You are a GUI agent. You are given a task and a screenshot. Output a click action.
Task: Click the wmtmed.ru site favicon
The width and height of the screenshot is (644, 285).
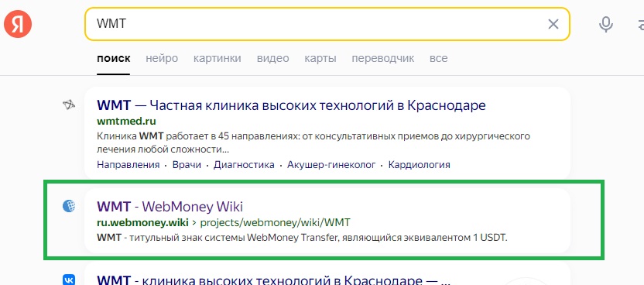69,105
